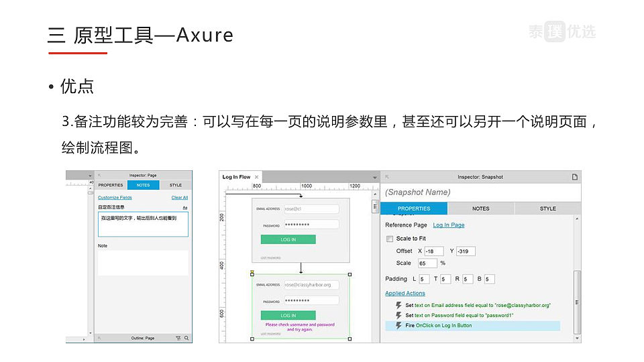The height and width of the screenshot is (362, 644).
Task: Click the Log In Flow canvas scrollbar thumb
Action: (x=375, y=206)
